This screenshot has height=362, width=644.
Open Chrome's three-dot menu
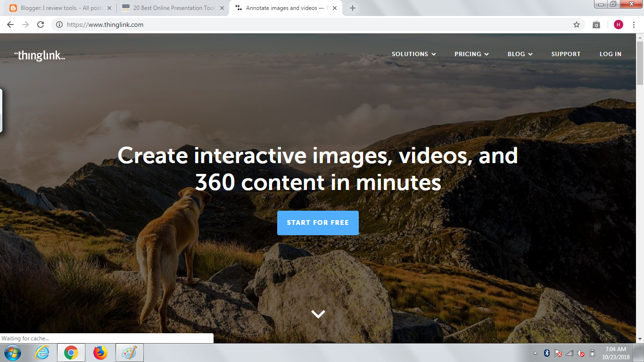point(634,25)
